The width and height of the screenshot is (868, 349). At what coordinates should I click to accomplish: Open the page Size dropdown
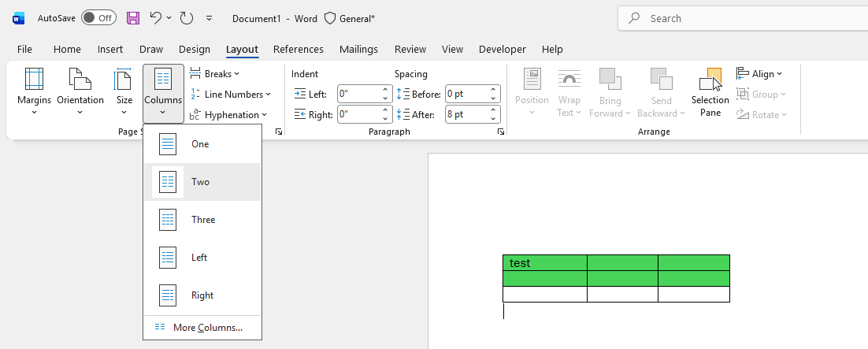click(x=124, y=92)
